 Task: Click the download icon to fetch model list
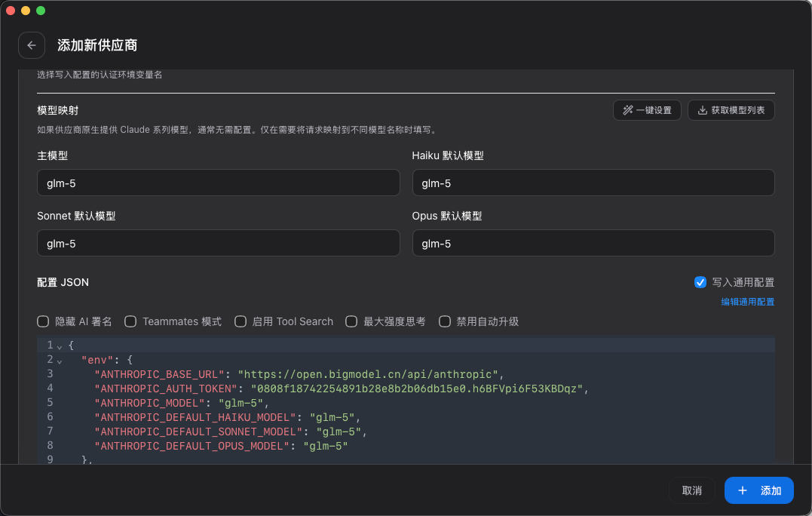pos(703,110)
